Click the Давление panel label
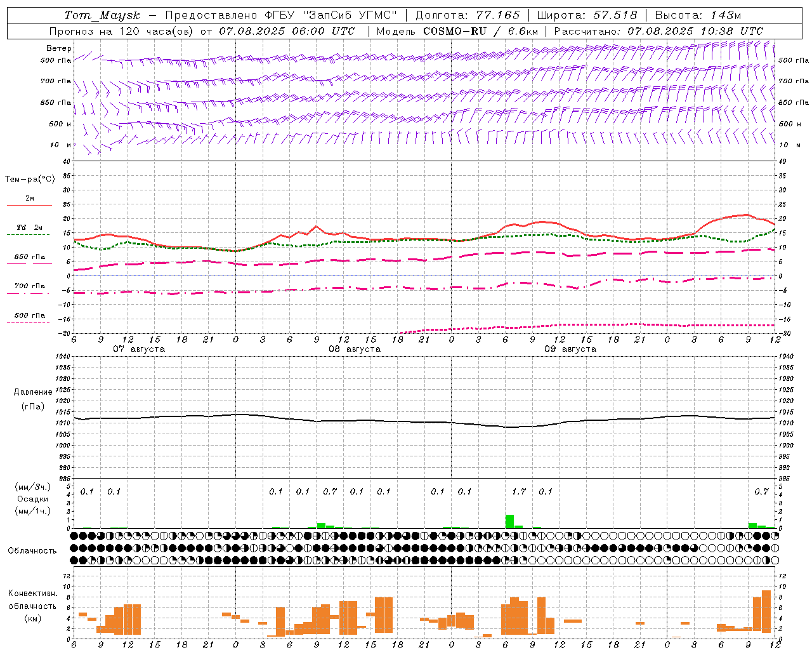The width and height of the screenshot is (812, 650). 33,392
